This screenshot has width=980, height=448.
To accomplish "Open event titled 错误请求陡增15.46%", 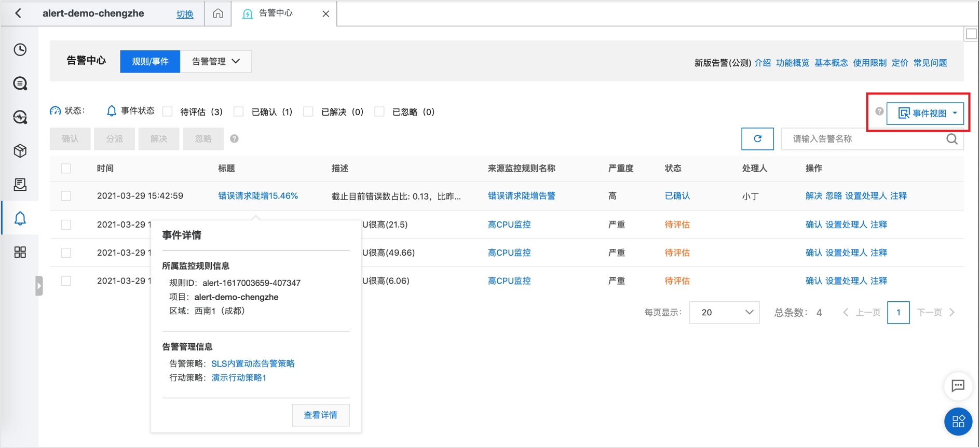I will [258, 196].
